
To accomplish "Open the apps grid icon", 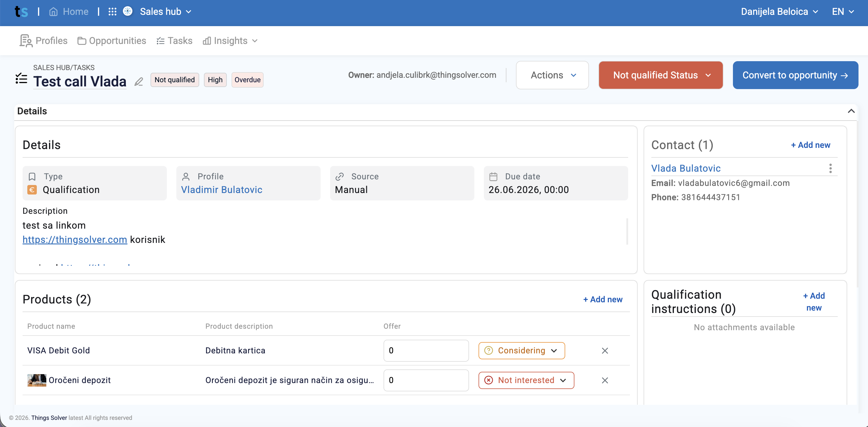I will click(x=112, y=12).
